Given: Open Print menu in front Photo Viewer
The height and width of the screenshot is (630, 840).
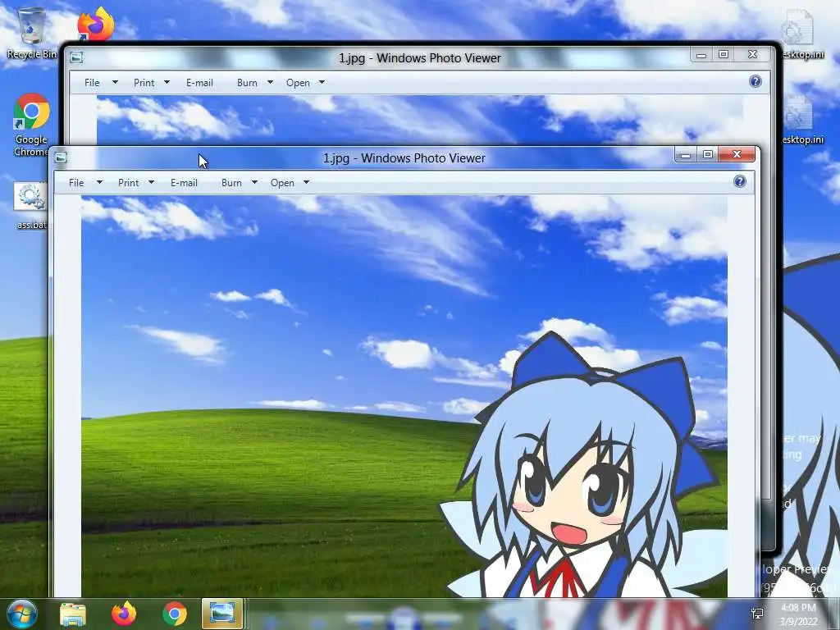Looking at the screenshot, I should (x=129, y=183).
